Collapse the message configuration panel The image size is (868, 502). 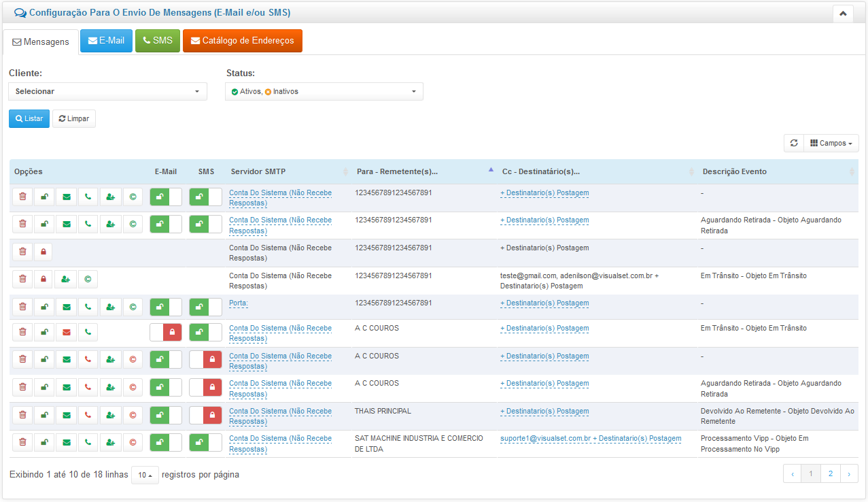[x=842, y=14]
